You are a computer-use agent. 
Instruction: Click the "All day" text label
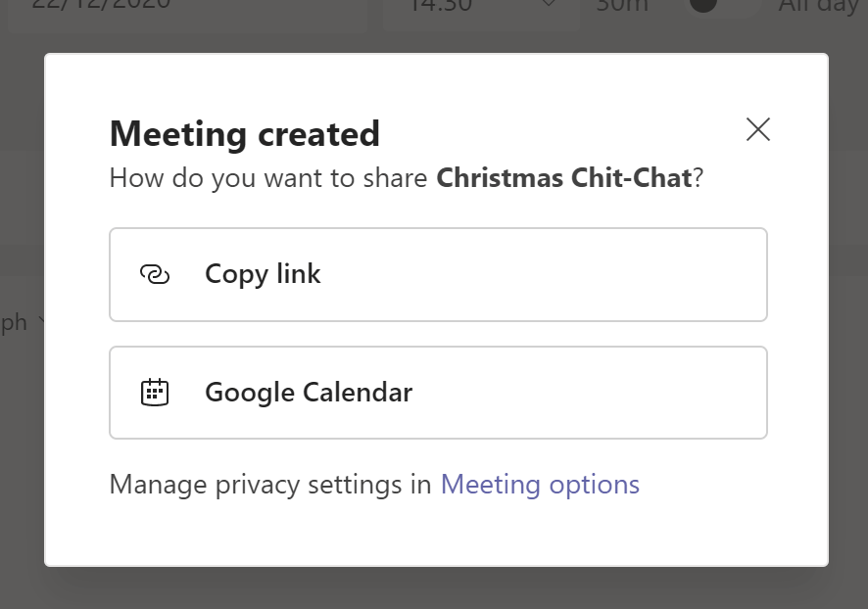pyautogui.click(x=819, y=7)
